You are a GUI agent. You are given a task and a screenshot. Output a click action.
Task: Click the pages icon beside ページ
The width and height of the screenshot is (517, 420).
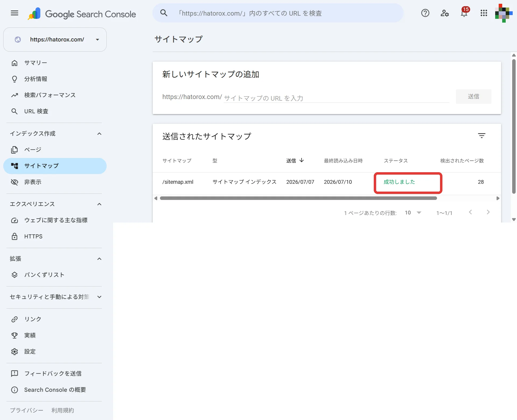coord(15,150)
